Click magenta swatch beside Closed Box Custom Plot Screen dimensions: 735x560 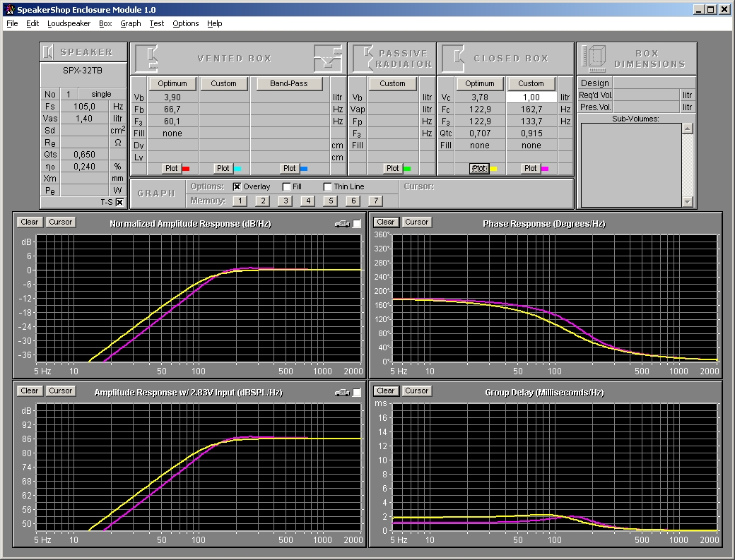545,169
